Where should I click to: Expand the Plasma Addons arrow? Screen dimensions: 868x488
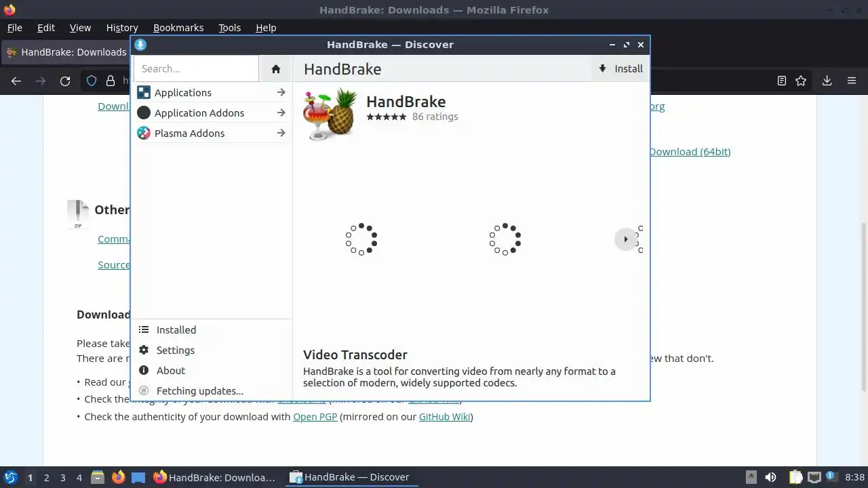(281, 134)
